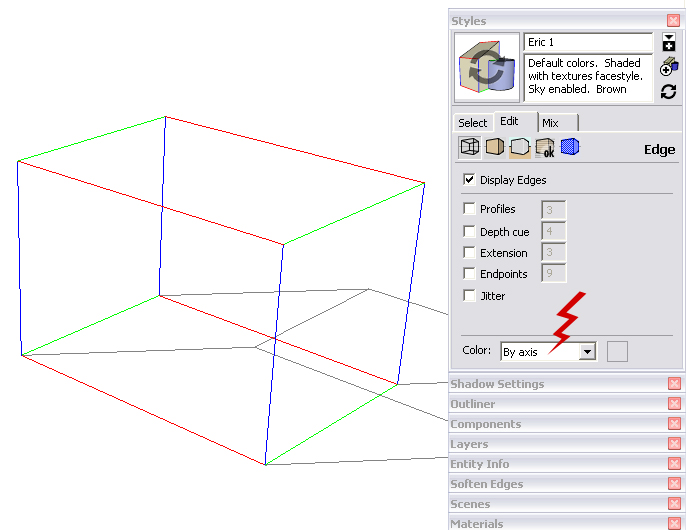Click the Depth cue value field

553,231
